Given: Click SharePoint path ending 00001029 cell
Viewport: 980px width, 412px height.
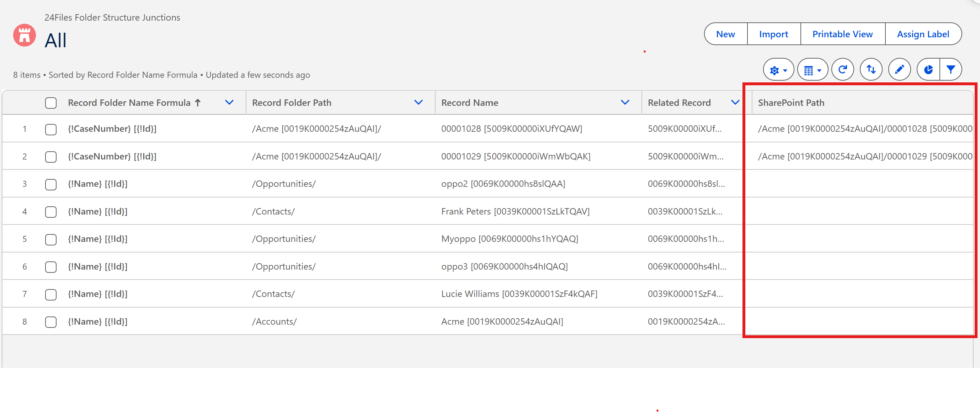Looking at the screenshot, I should 864,157.
